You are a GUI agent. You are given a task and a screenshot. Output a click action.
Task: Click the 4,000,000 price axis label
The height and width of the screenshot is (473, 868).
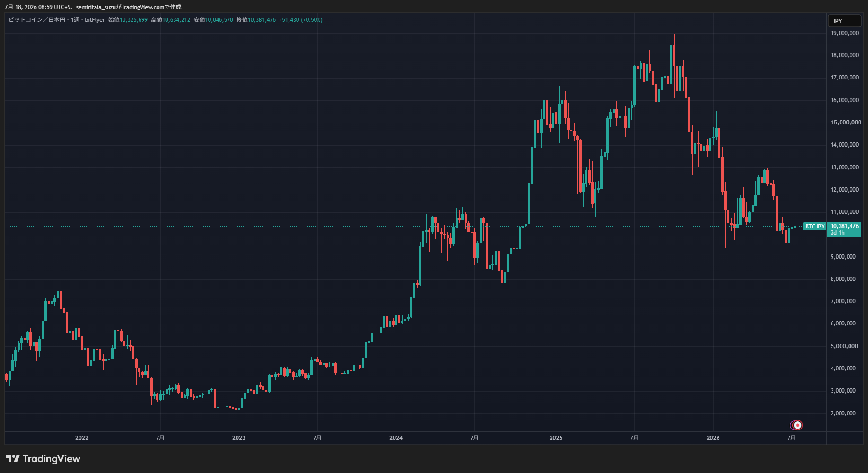point(843,368)
